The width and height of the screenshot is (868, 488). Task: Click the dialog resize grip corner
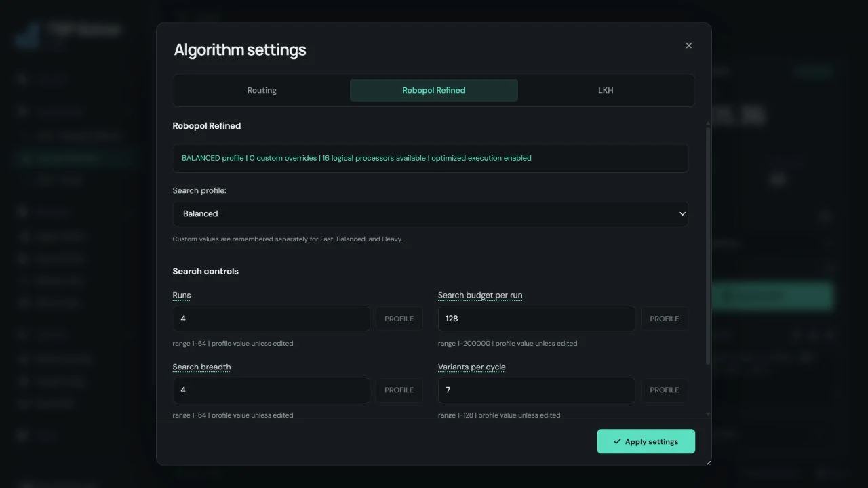pyautogui.click(x=709, y=462)
